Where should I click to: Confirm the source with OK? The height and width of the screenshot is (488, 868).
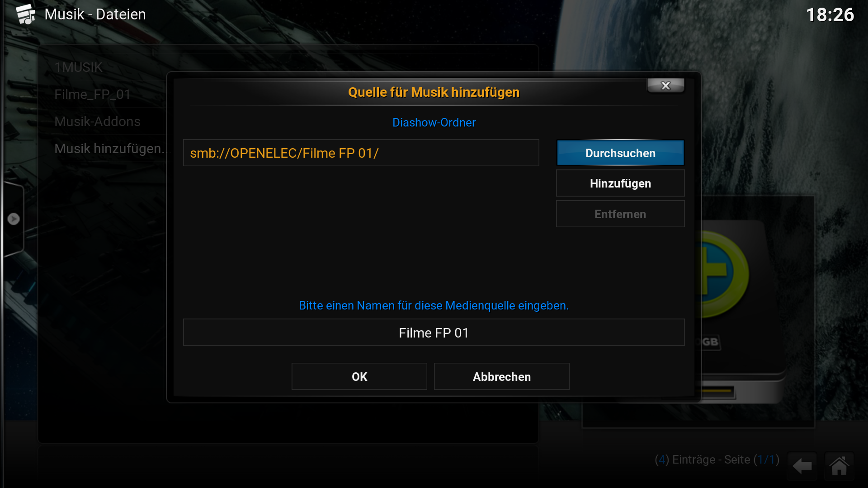[359, 376]
